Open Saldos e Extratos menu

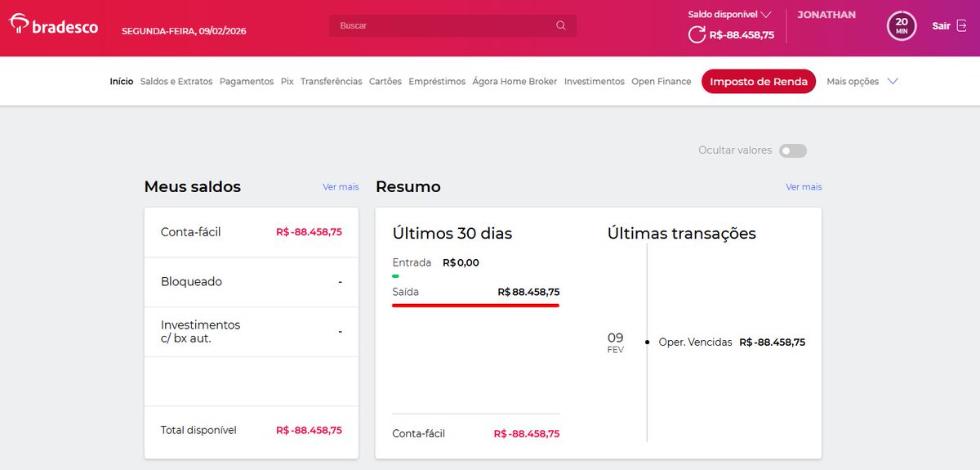point(176,82)
